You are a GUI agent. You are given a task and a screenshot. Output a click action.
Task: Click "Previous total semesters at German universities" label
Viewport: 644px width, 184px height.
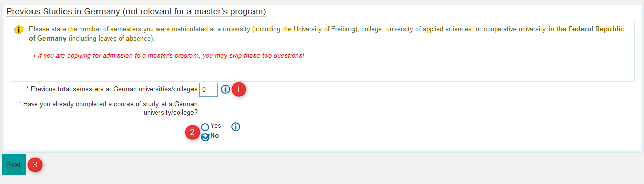click(114, 89)
